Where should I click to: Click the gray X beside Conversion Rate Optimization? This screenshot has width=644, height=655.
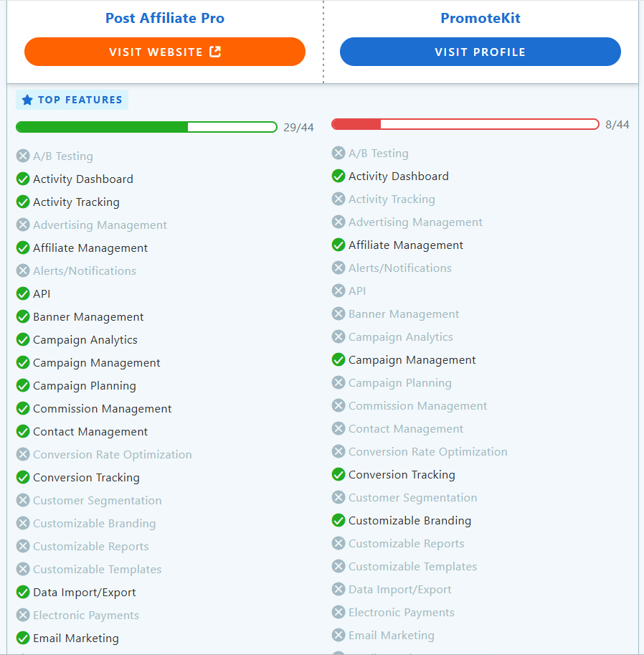(22, 454)
